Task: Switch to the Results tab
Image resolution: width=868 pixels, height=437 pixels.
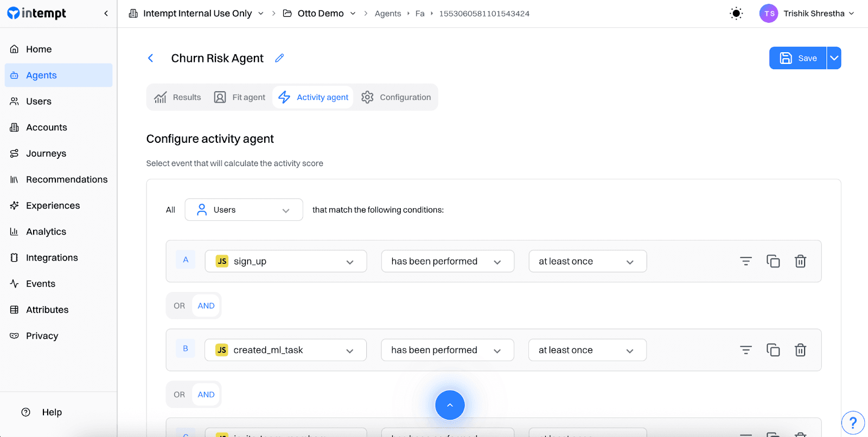Action: pos(177,97)
